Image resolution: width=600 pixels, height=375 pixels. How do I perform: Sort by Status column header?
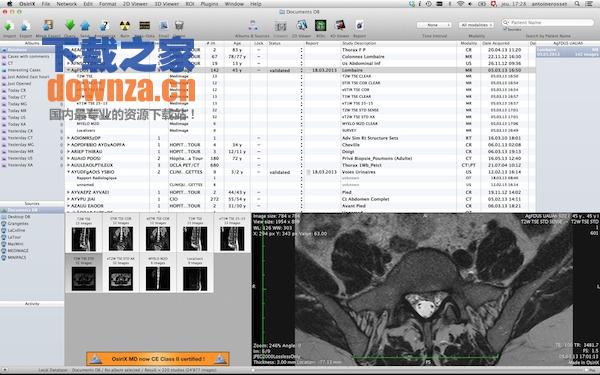284,43
